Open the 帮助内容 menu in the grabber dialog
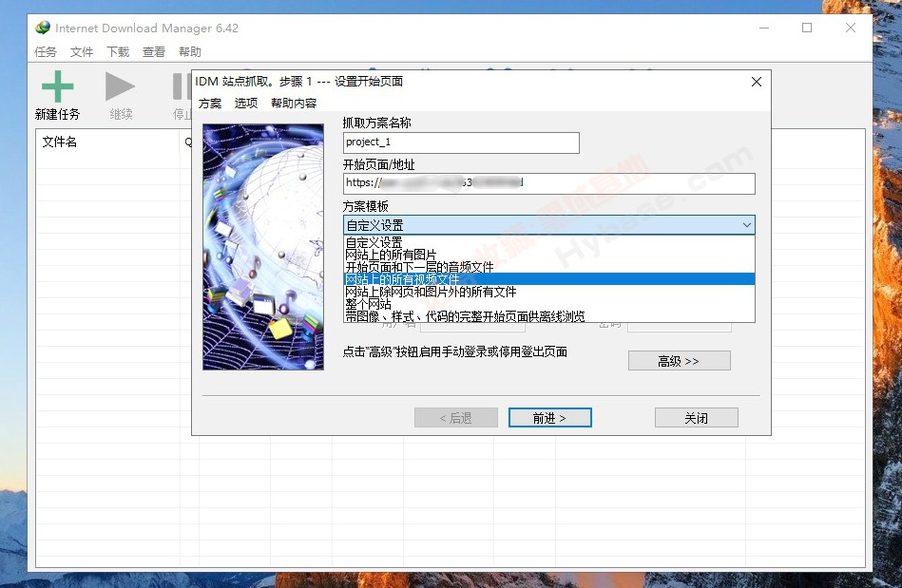 tap(294, 103)
